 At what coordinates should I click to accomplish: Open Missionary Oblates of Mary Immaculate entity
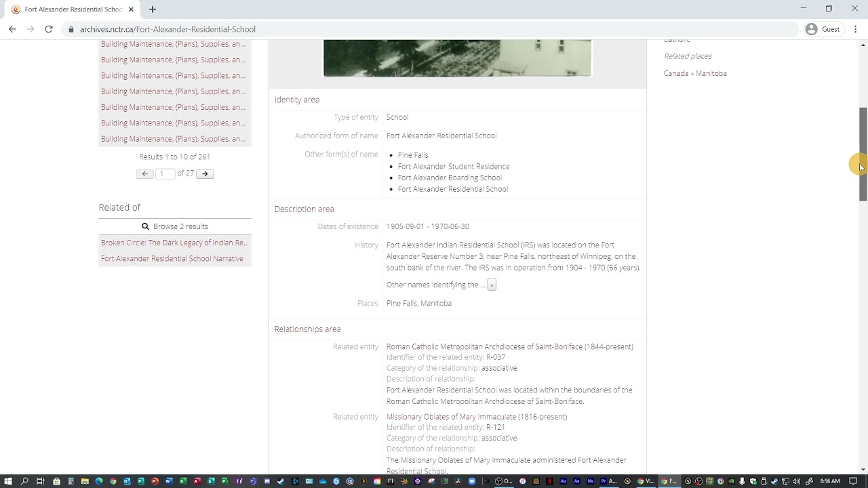pyautogui.click(x=477, y=417)
